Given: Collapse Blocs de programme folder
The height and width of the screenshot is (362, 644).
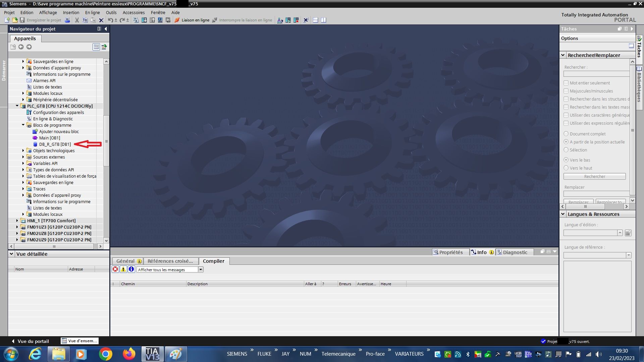Looking at the screenshot, I should (x=23, y=125).
